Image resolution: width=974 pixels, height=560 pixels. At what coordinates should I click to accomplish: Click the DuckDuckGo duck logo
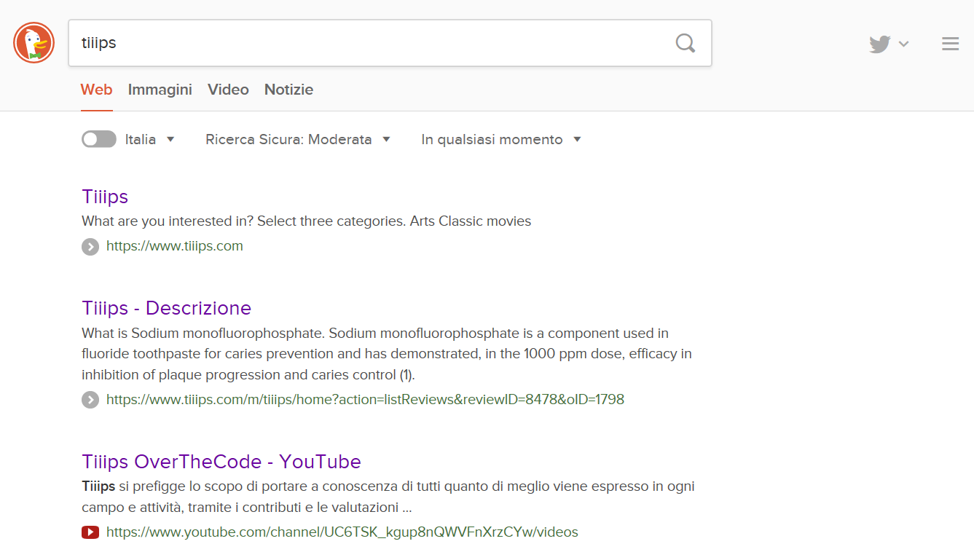coord(34,43)
